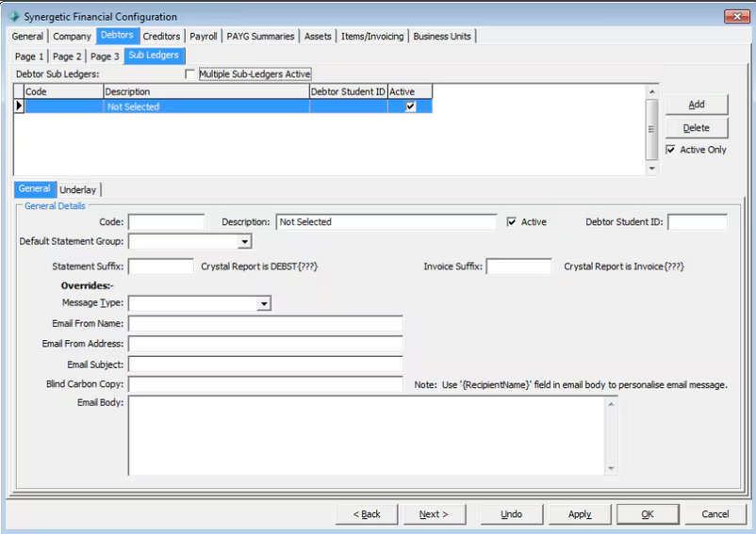756x534 pixels.
Task: Click the Email Subject field
Action: [265, 364]
